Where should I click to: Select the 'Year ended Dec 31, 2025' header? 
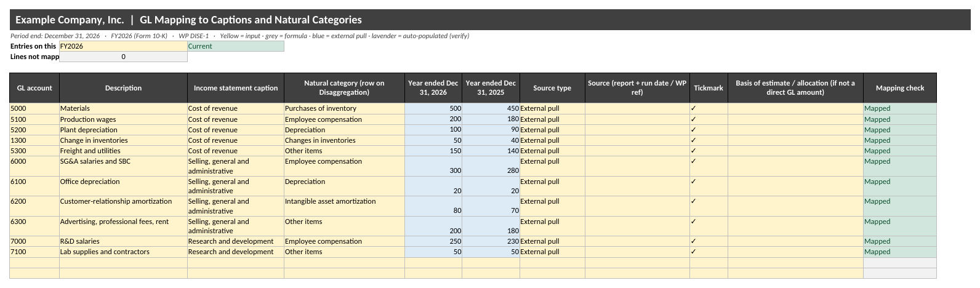point(491,88)
